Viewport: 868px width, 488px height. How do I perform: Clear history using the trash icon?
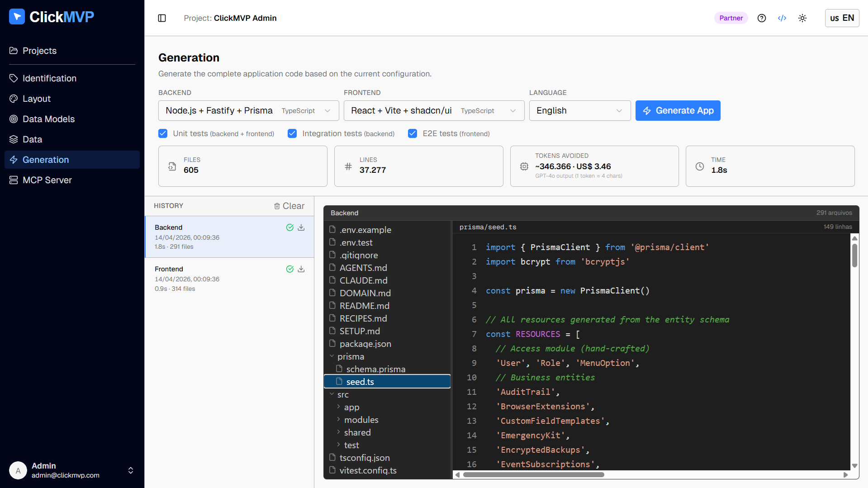coord(277,206)
